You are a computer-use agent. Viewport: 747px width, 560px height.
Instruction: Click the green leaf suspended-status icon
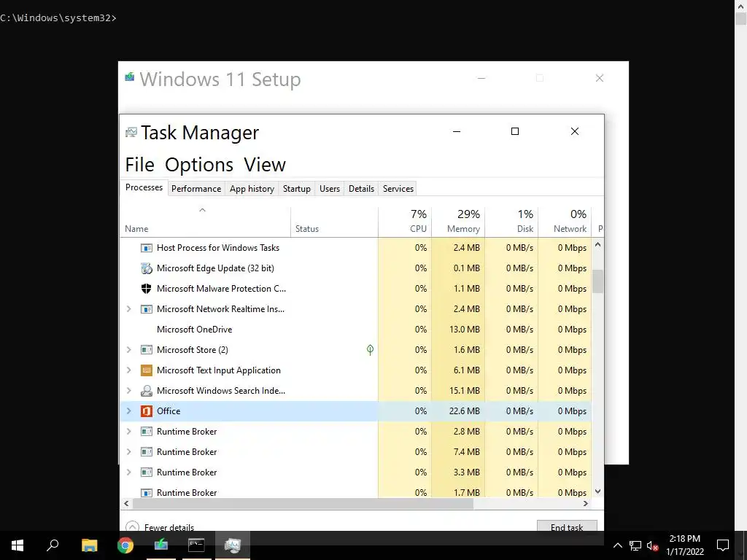[370, 350]
